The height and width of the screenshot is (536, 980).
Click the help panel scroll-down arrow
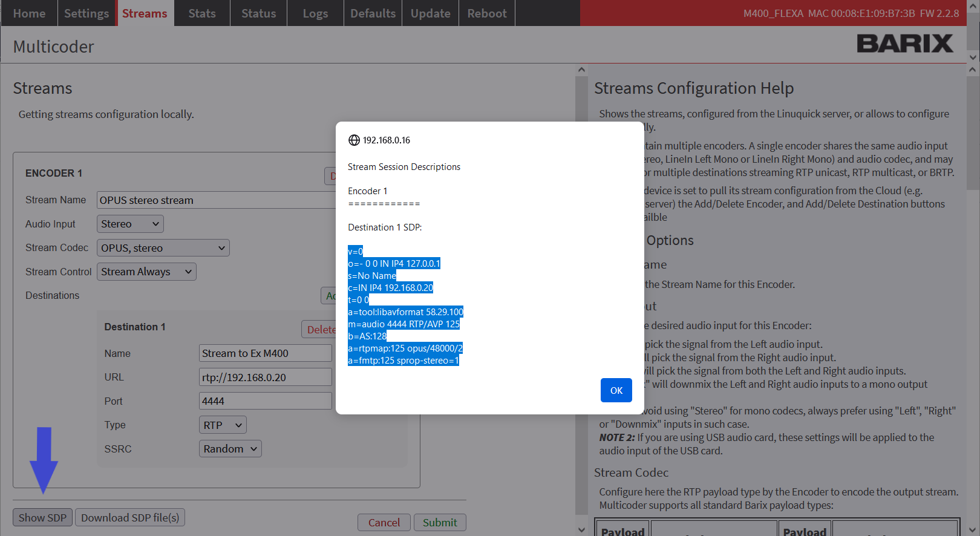(972, 530)
